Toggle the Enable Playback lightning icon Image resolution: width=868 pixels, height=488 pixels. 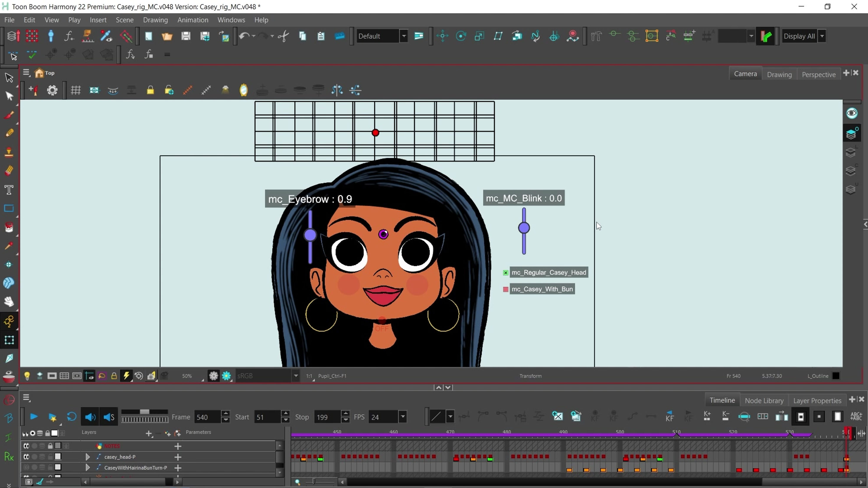[126, 376]
